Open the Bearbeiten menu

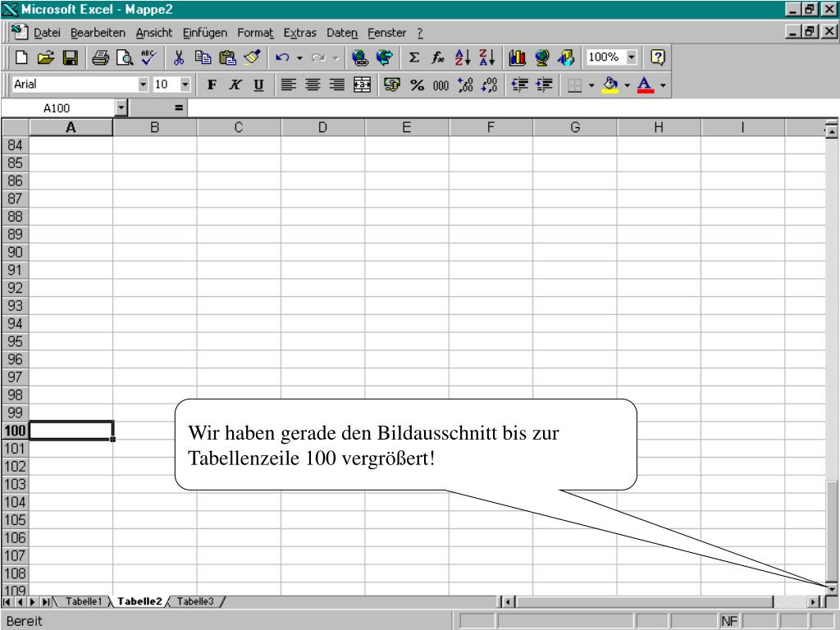point(98,33)
